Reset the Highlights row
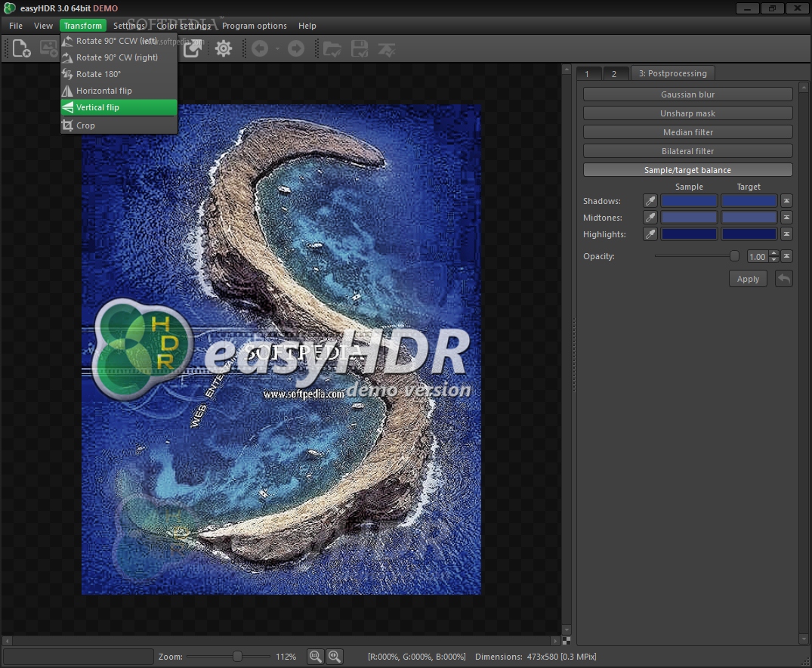Viewport: 812px width, 668px height. [786, 233]
